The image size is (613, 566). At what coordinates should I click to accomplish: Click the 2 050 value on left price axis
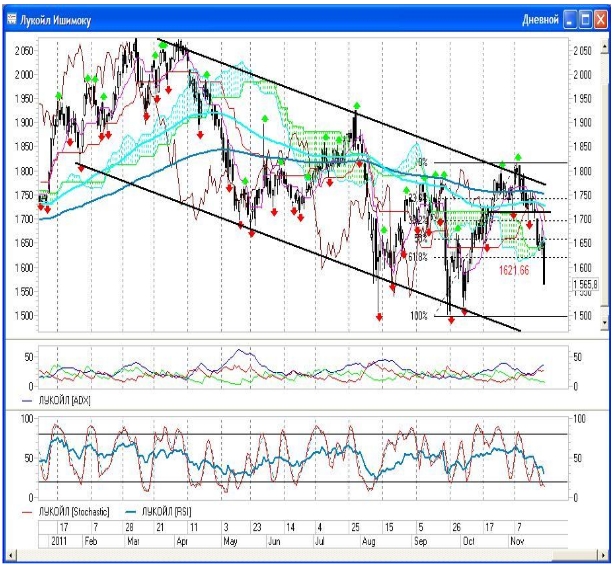point(24,50)
